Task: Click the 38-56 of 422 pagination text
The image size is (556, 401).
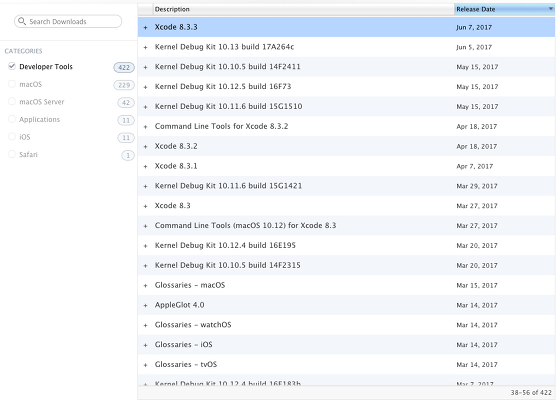Action: tap(531, 392)
